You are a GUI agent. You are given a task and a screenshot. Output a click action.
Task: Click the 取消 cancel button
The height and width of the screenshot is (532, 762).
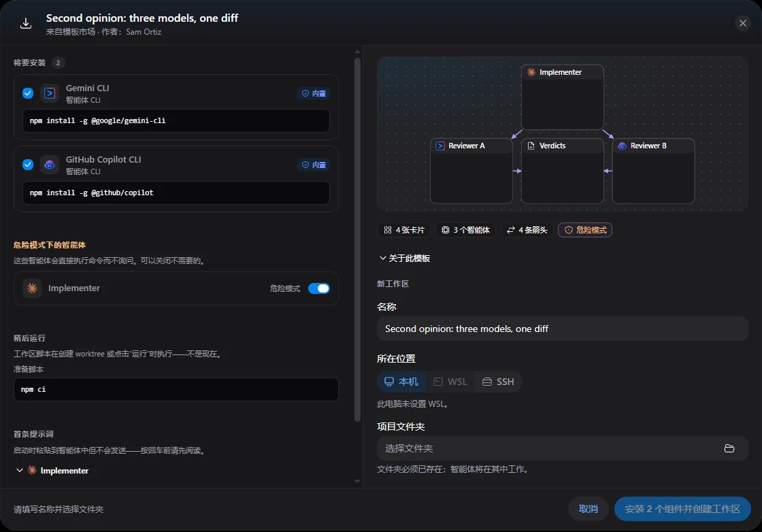tap(588, 509)
